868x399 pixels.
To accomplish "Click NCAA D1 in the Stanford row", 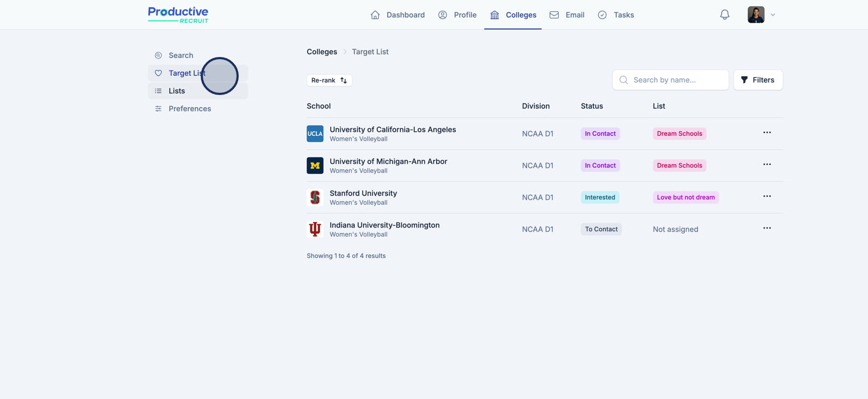I will (x=538, y=198).
